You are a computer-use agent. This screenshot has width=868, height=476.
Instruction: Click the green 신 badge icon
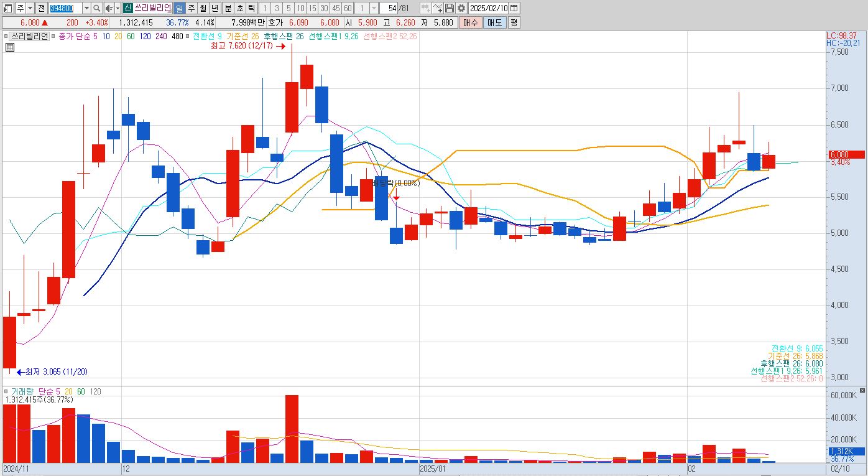pos(127,8)
